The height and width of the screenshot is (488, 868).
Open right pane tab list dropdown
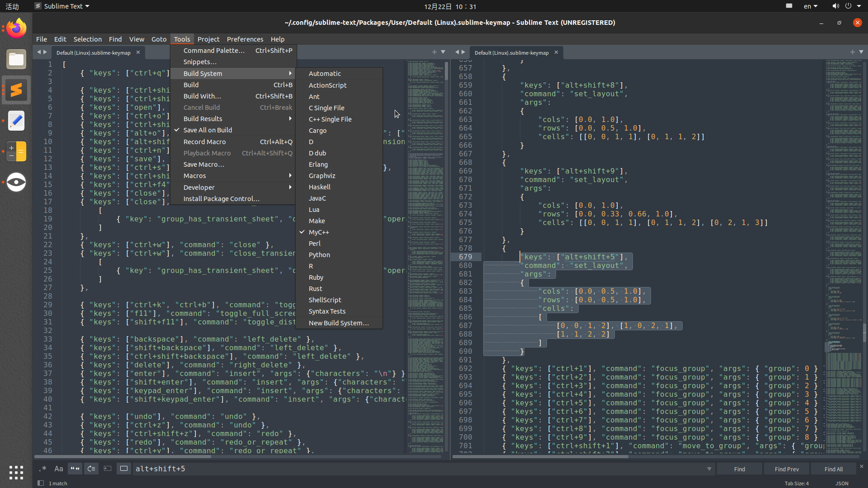pyautogui.click(x=861, y=52)
